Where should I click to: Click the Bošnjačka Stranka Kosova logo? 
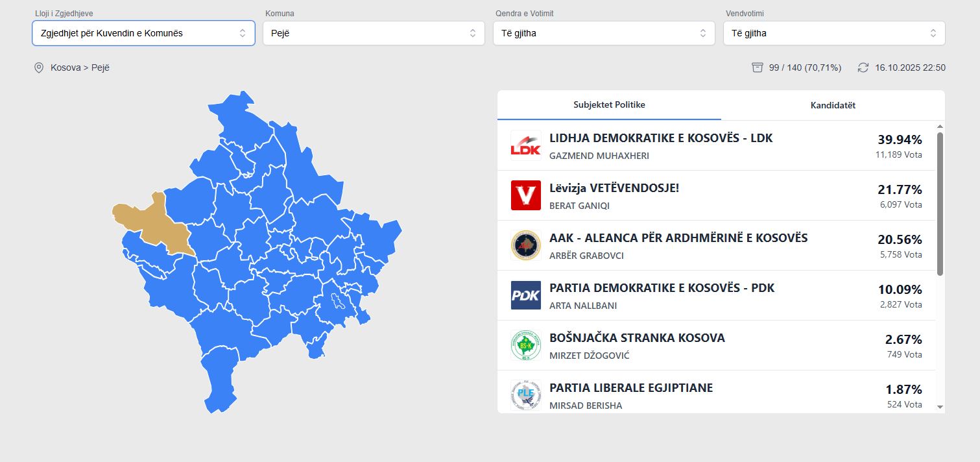(x=525, y=345)
